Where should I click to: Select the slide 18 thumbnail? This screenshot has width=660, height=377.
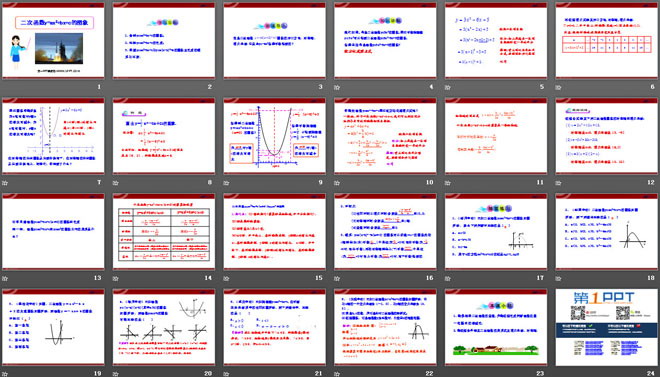[607, 231]
